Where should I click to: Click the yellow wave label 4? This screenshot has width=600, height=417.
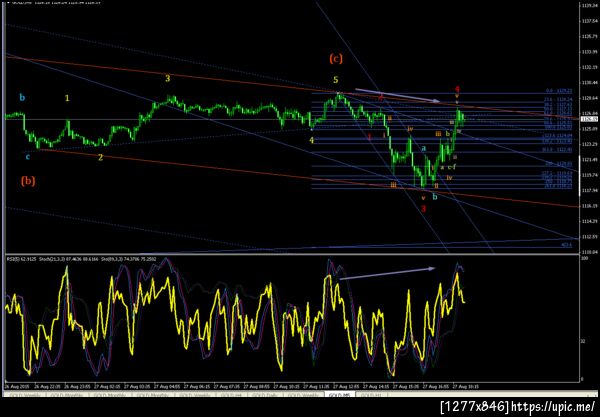[311, 140]
